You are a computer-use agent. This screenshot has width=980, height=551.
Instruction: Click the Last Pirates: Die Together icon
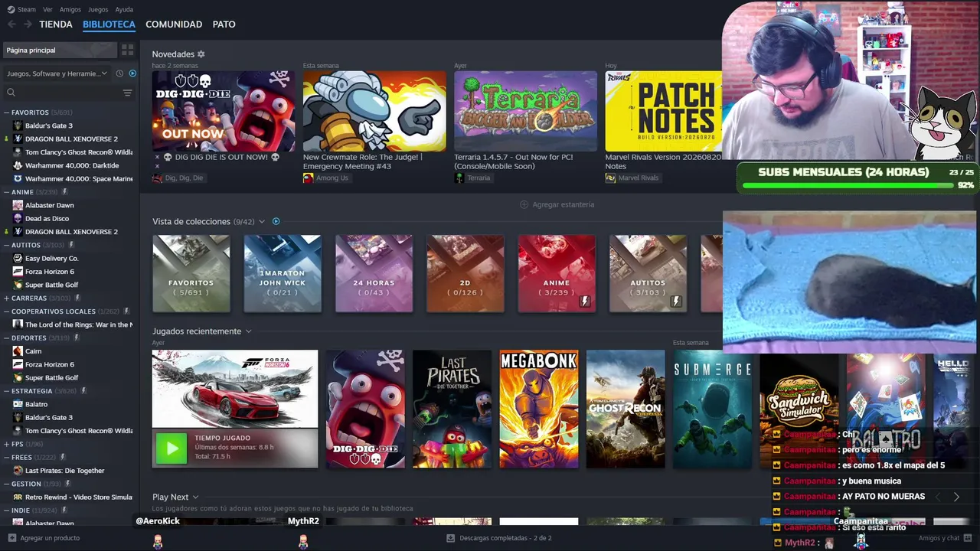[x=18, y=471]
